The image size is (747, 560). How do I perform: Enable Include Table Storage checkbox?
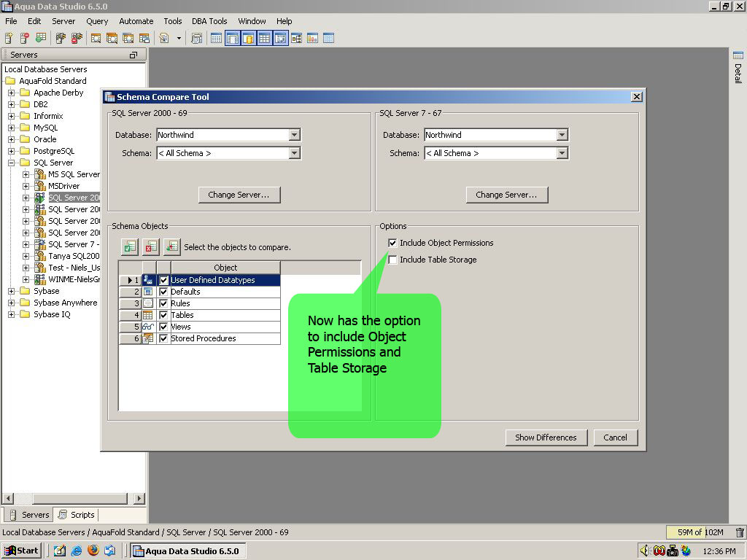coord(392,260)
